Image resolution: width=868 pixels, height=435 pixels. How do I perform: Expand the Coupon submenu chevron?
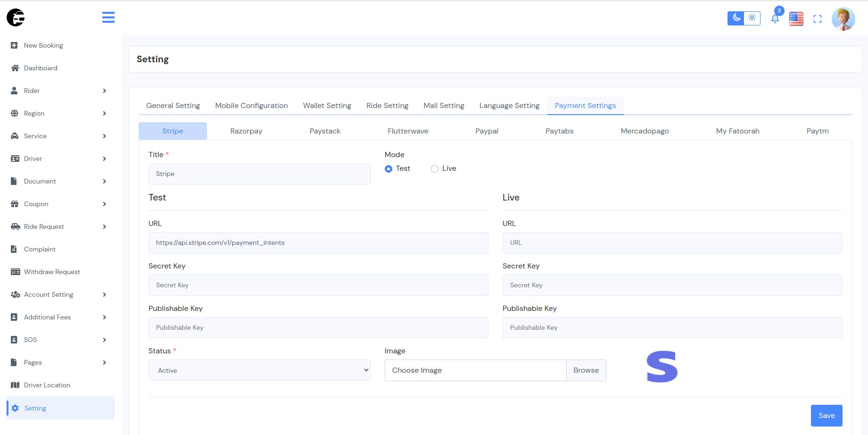coord(105,204)
